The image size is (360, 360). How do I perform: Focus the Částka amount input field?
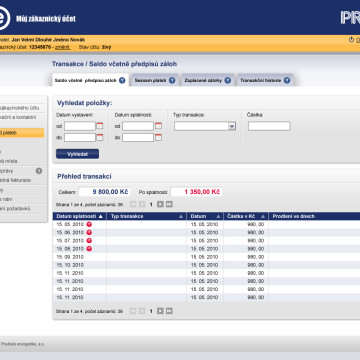point(269,126)
